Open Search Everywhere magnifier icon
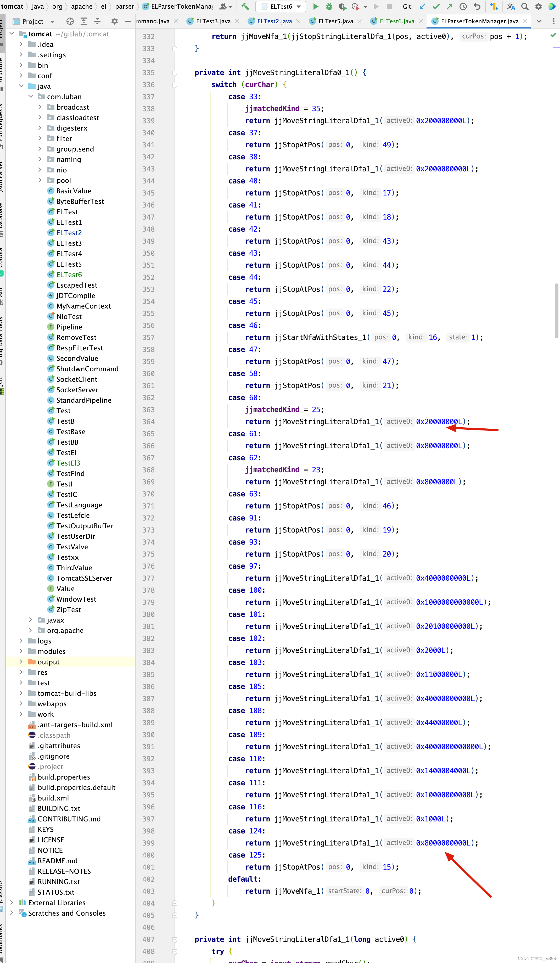This screenshot has height=963, width=560. (525, 7)
